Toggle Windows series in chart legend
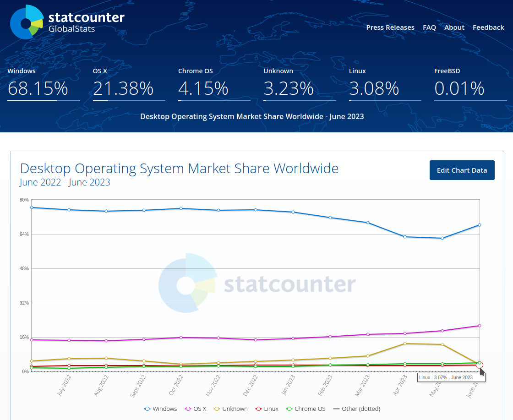The height and width of the screenshot is (420, 513). [x=160, y=409]
